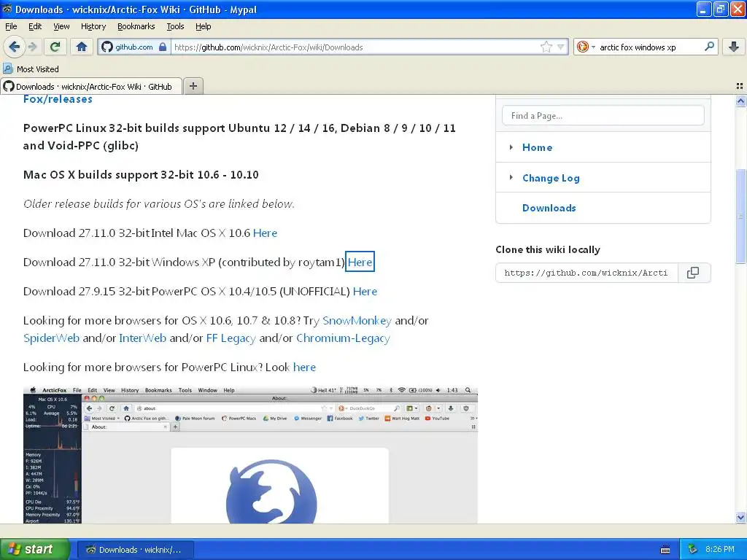The height and width of the screenshot is (560, 747).
Task: Open the Chromium-Legacy link
Action: coord(343,338)
